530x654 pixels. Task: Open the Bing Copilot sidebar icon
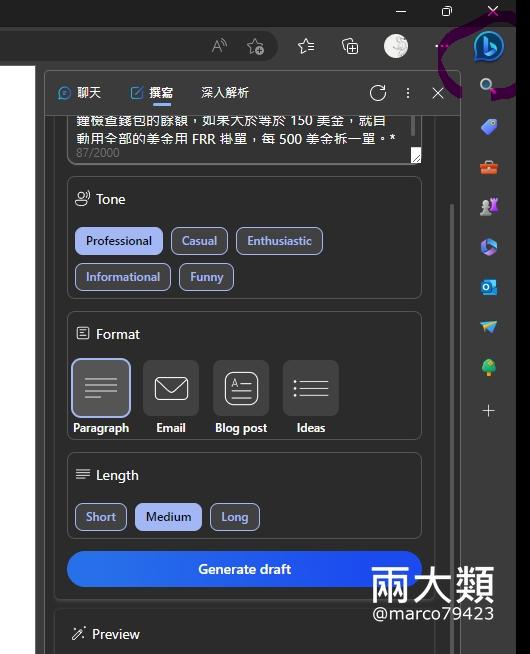click(488, 46)
